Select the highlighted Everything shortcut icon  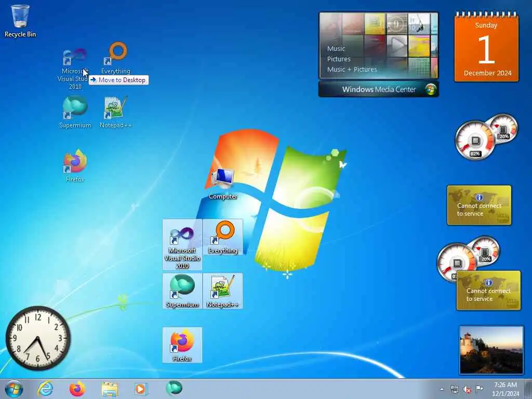click(223, 237)
